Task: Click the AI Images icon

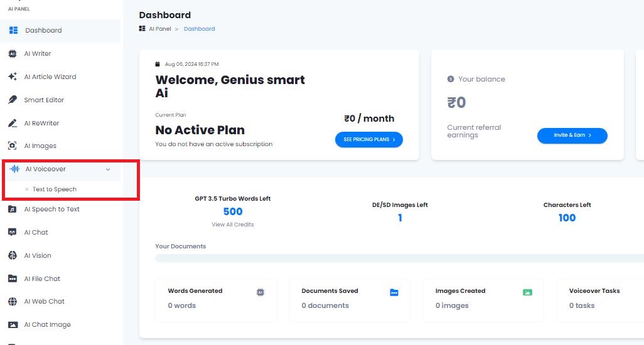Action: 13,146
